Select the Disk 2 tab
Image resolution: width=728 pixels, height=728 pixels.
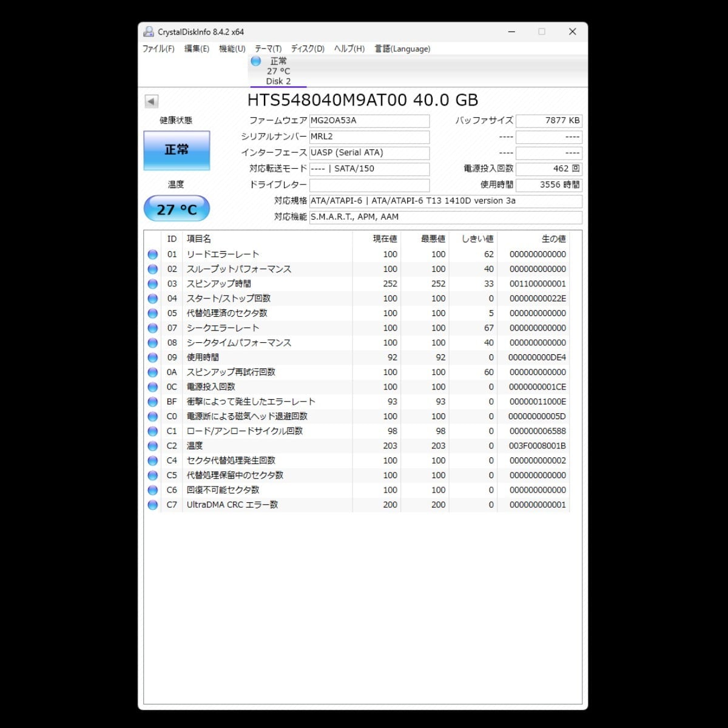click(x=278, y=71)
